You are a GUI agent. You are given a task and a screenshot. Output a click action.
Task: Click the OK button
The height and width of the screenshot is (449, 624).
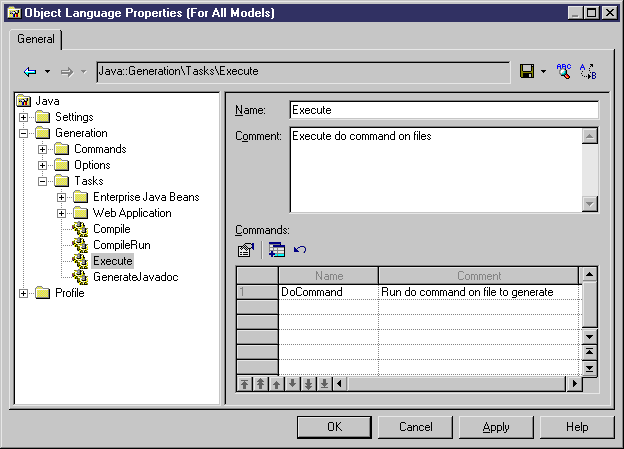point(334,427)
